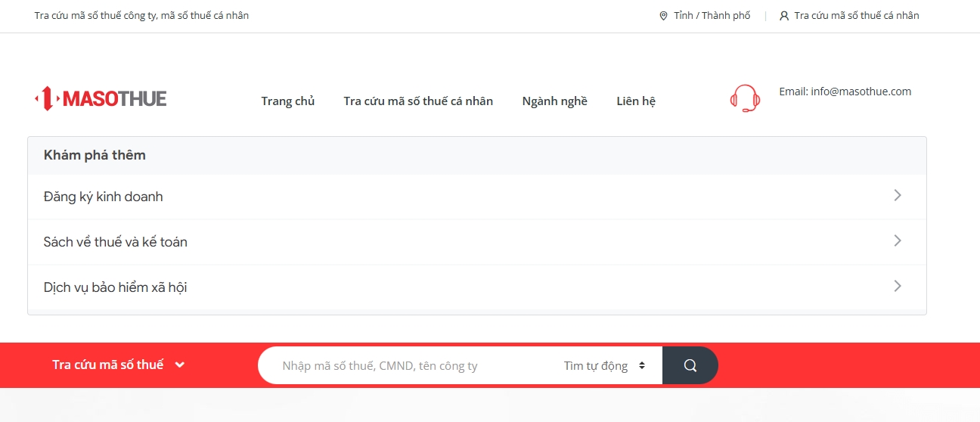This screenshot has height=422, width=980.
Task: Open the Đăng ký kinh doanh link
Action: [104, 197]
